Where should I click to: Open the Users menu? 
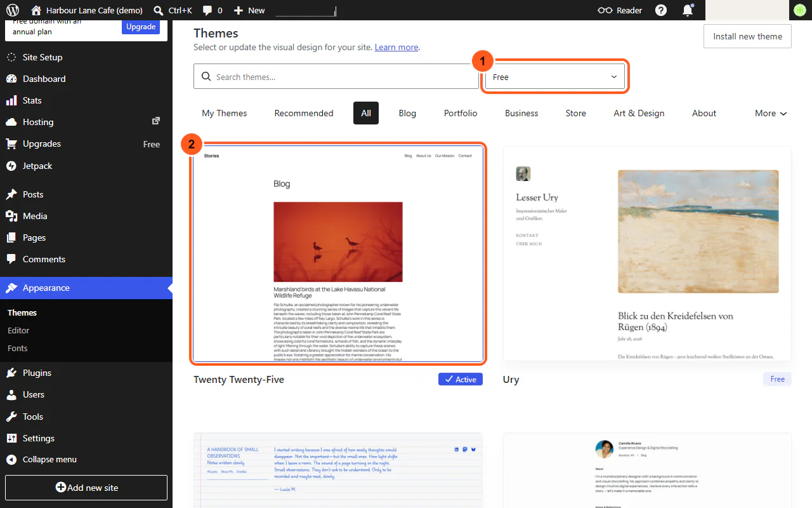[x=86, y=394]
